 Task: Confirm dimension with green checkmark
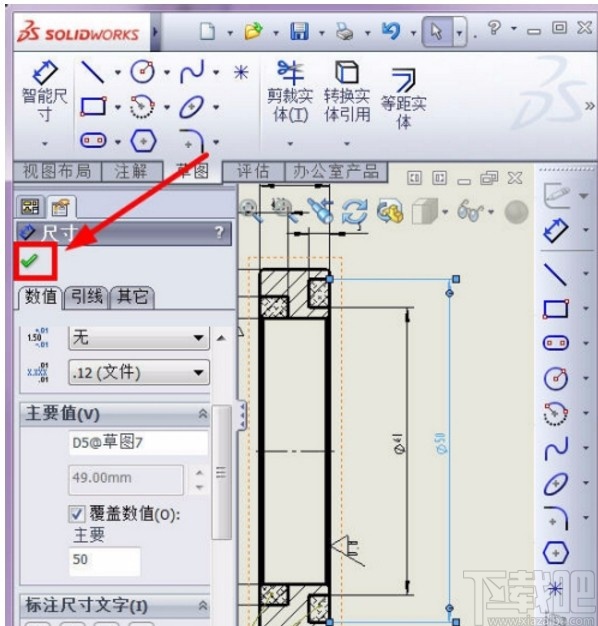pyautogui.click(x=29, y=261)
